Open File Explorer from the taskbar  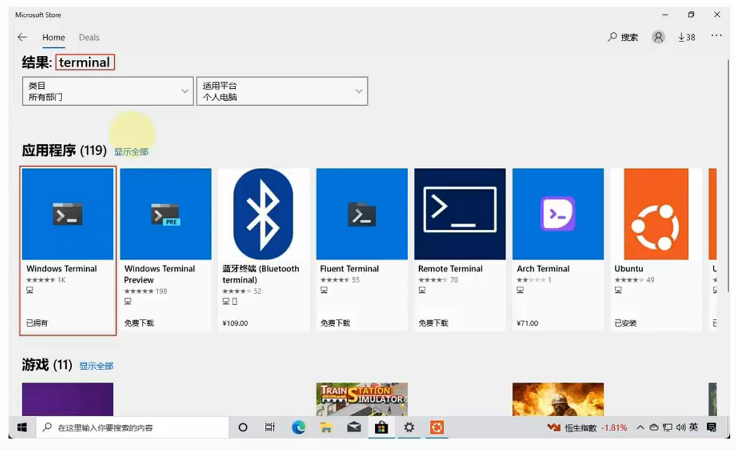[x=326, y=427]
